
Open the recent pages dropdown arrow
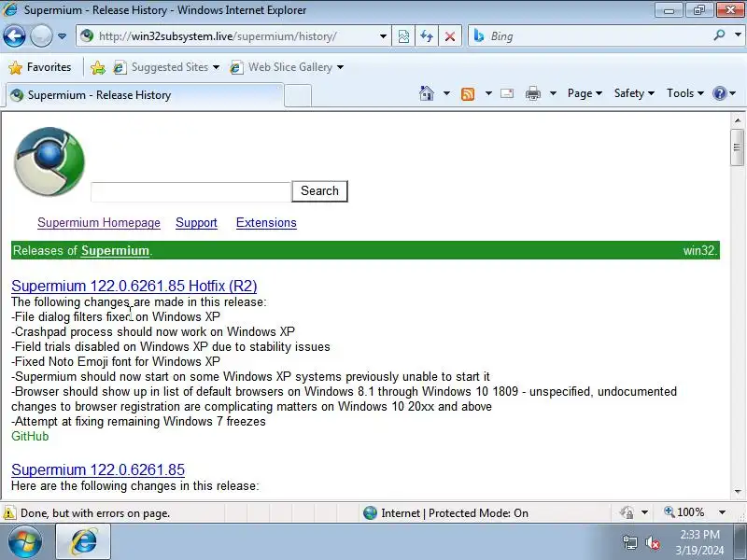(x=62, y=36)
